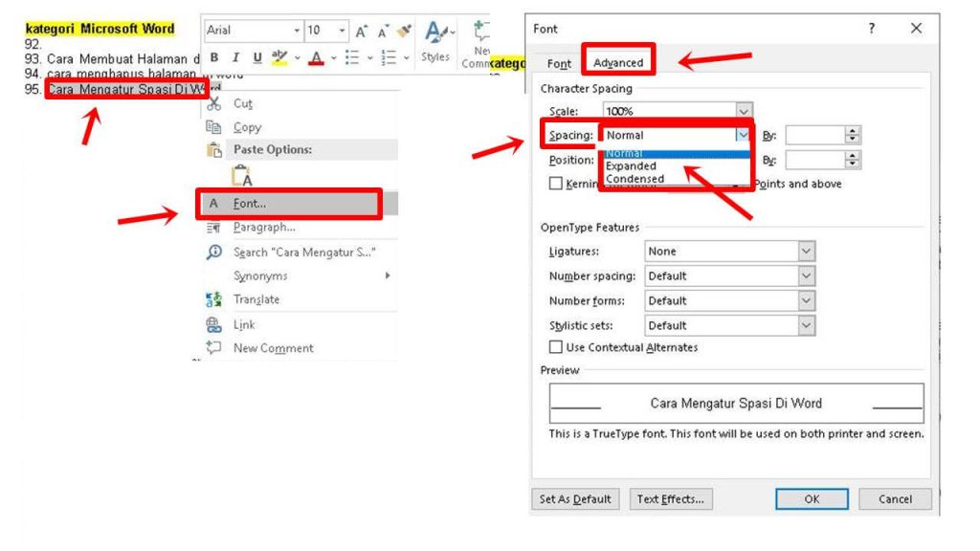Switch to the Advanced tab

pos(618,61)
